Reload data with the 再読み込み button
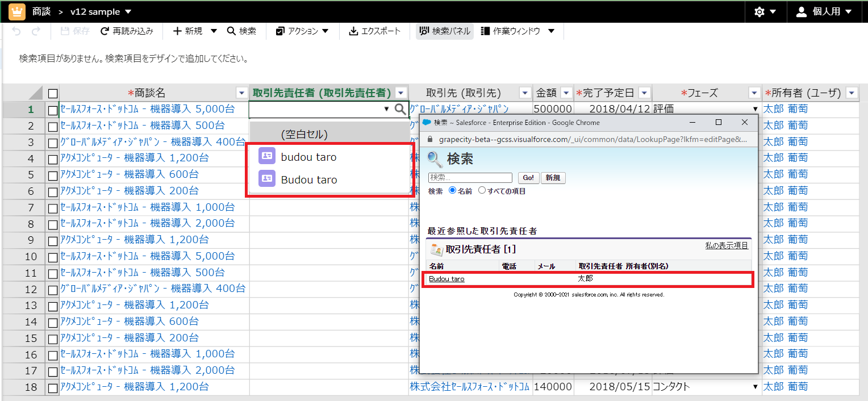Screen dimensions: 868x401 127,31
